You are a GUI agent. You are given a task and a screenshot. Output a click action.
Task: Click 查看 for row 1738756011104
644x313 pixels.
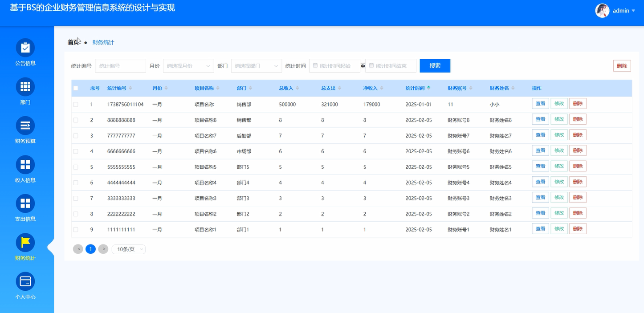tap(541, 103)
